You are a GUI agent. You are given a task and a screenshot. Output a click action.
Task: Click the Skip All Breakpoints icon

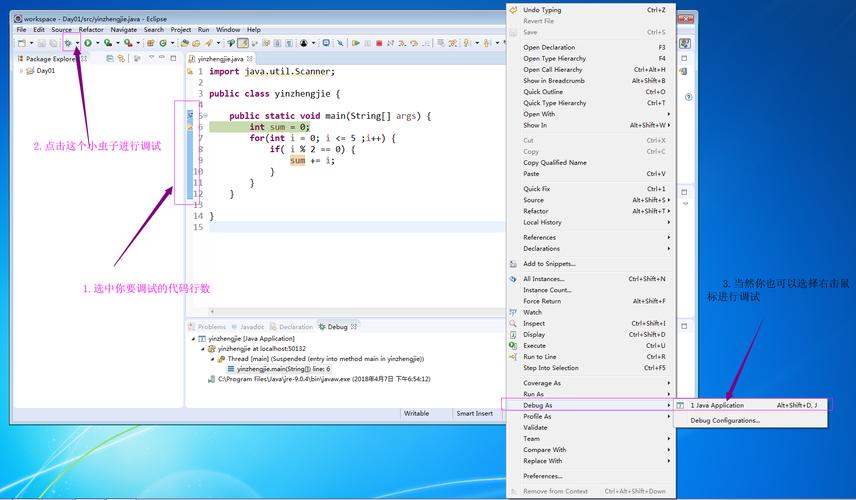(341, 43)
